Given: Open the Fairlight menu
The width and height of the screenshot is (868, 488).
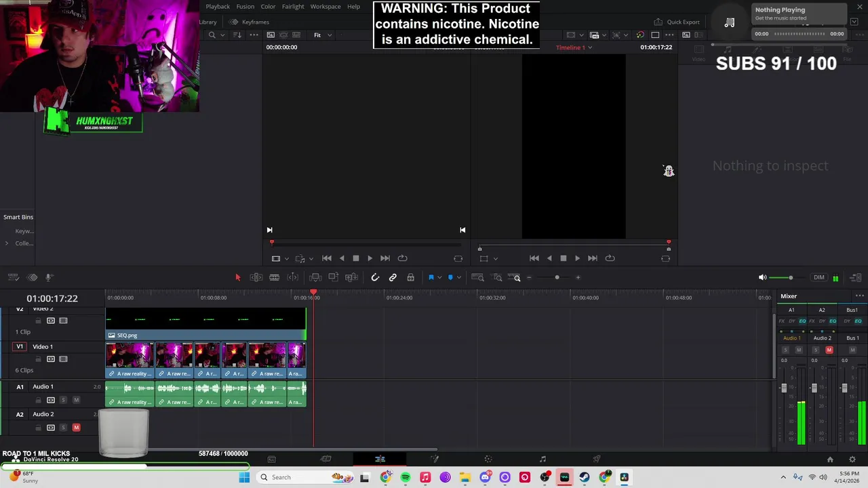Looking at the screenshot, I should 293,7.
